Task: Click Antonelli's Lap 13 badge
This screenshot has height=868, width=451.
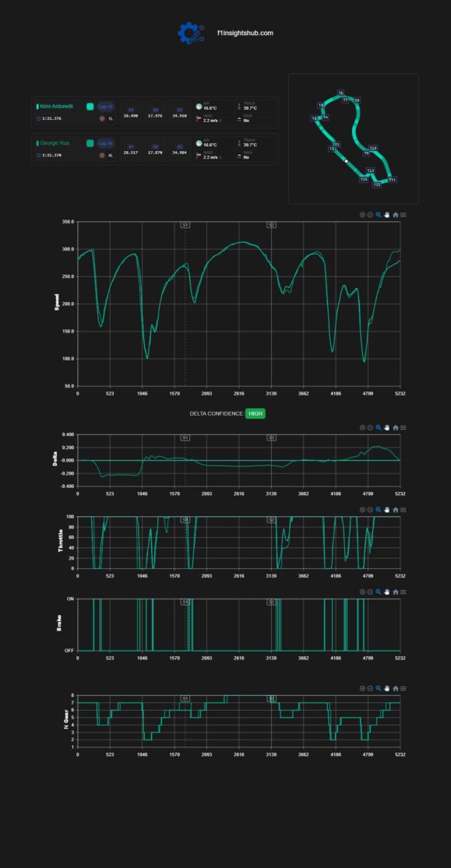Action: tap(106, 107)
